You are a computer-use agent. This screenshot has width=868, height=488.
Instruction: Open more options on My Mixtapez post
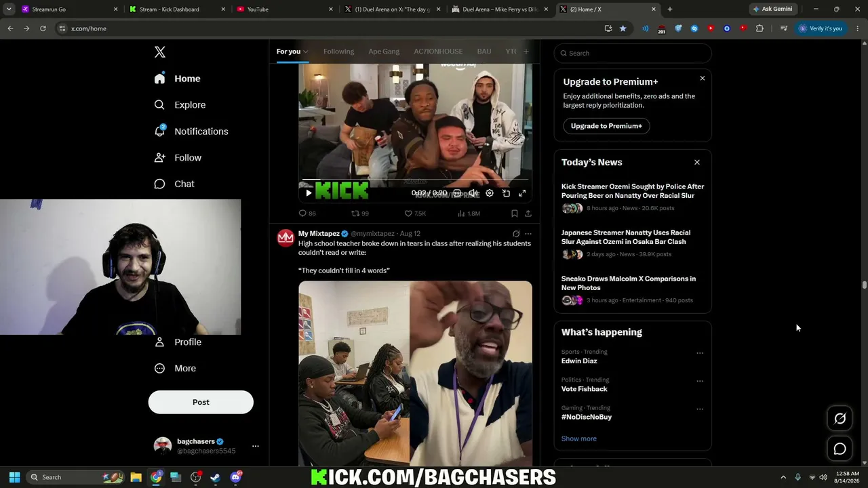pyautogui.click(x=528, y=234)
